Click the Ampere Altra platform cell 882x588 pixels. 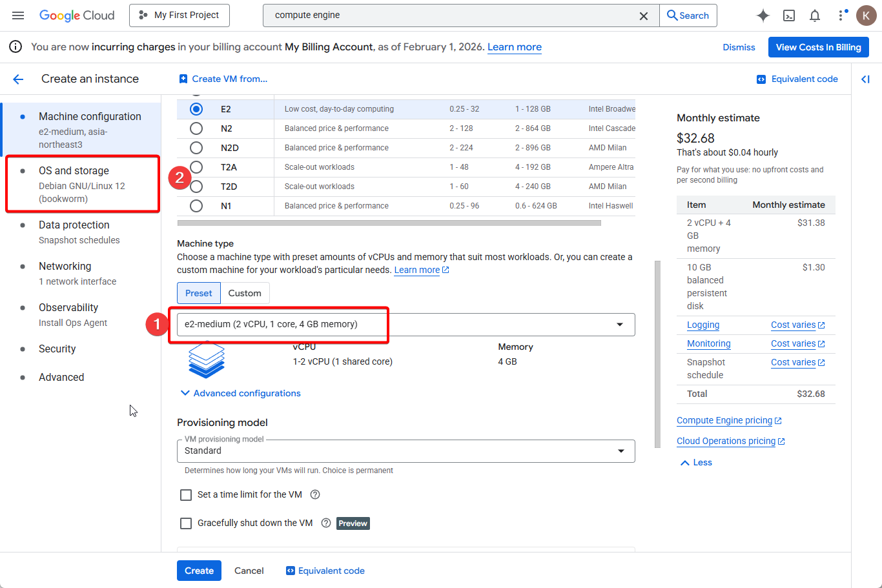click(611, 167)
